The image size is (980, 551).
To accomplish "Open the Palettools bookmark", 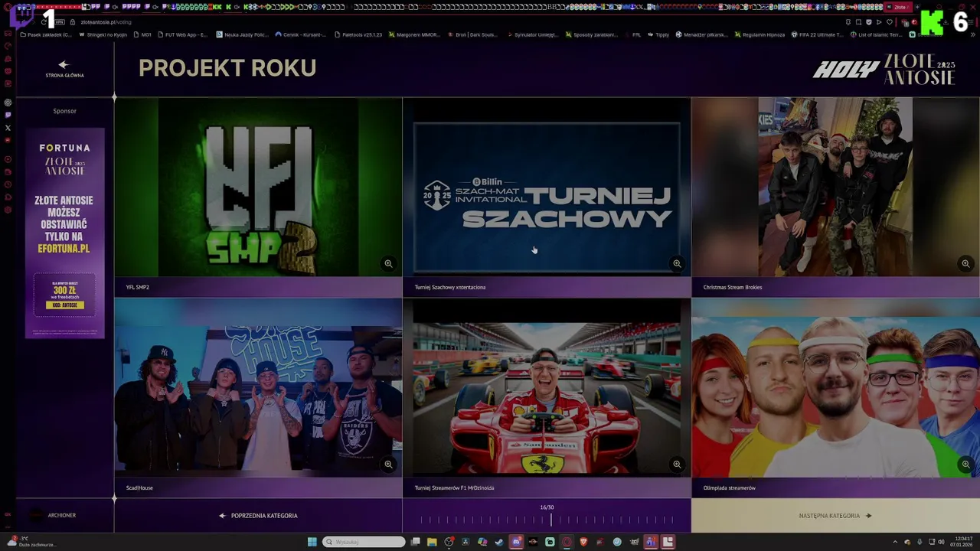I will coord(358,34).
